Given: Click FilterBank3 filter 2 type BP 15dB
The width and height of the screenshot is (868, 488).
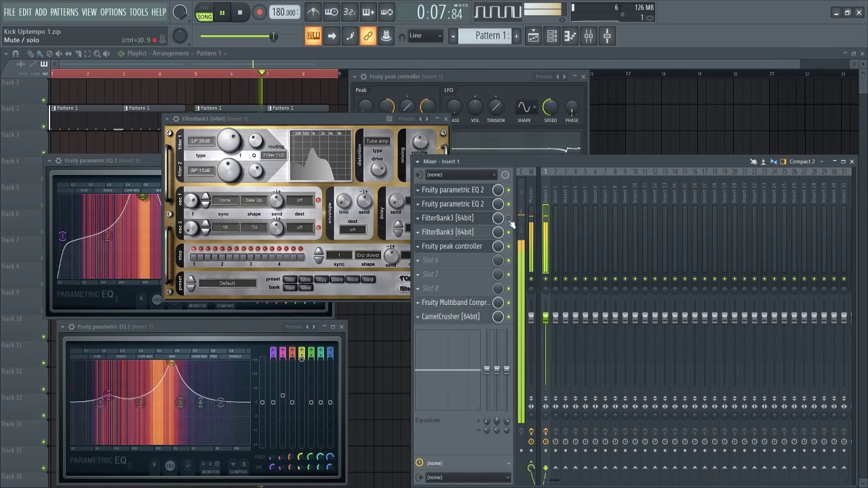Looking at the screenshot, I should pyautogui.click(x=201, y=171).
